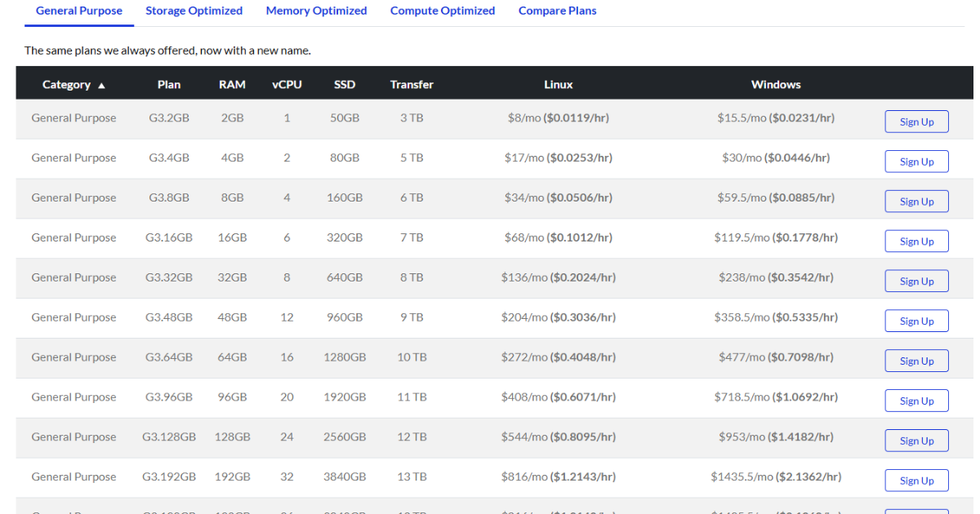Image resolution: width=980 pixels, height=514 pixels.
Task: Sign Up for the G3.8GB plan
Action: 916,201
